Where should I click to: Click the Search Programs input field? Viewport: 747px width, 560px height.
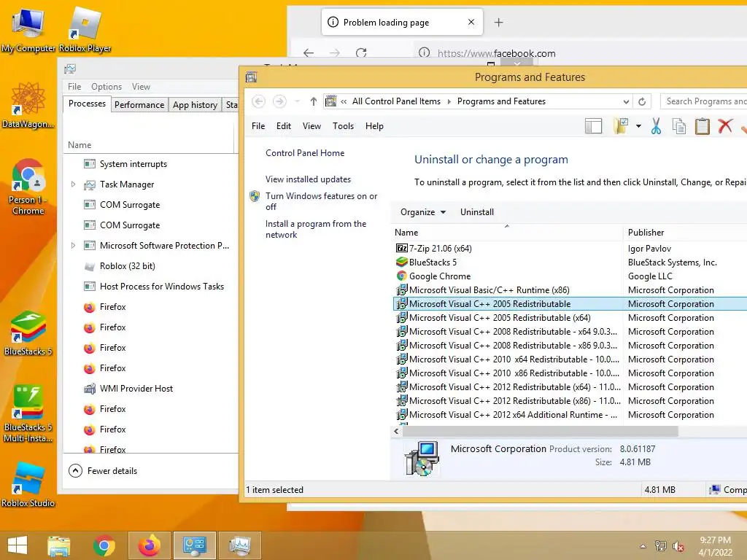coord(704,101)
